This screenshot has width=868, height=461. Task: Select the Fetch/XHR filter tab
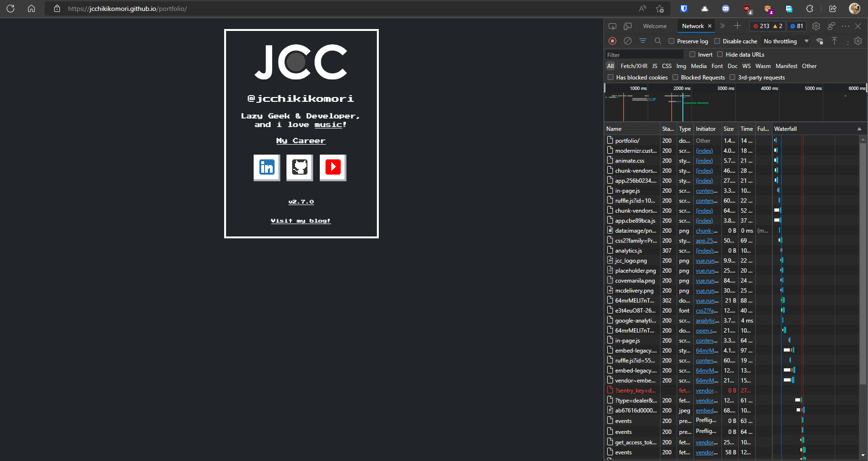(x=634, y=66)
